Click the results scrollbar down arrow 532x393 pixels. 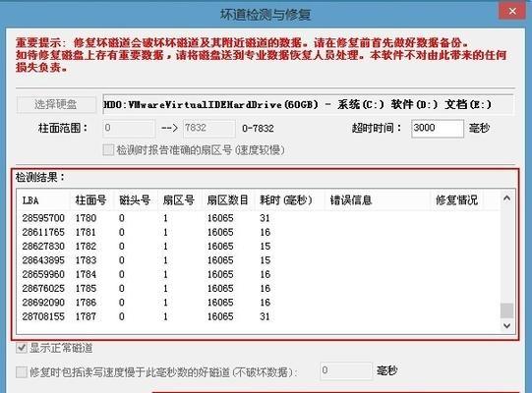point(506,326)
